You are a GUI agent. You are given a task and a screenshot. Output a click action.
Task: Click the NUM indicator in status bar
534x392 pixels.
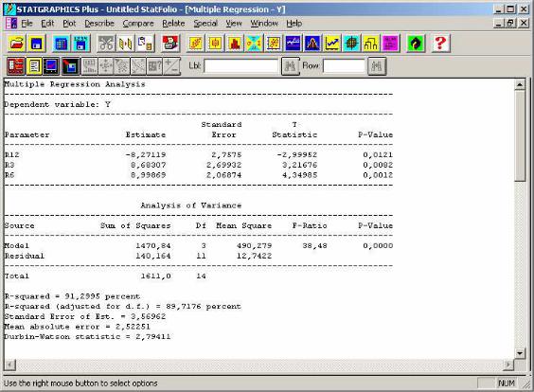pos(507,383)
